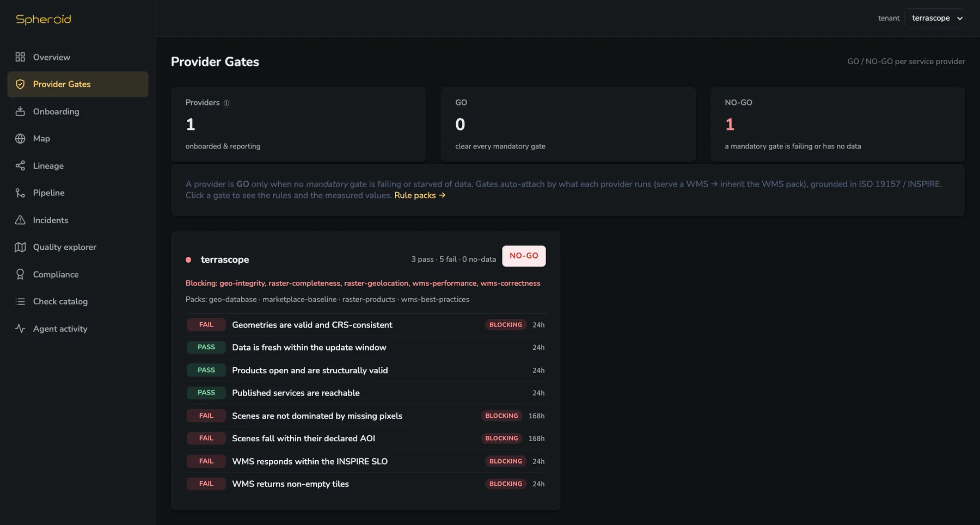980x525 pixels.
Task: Expand the Published services are reachable gate
Action: click(x=366, y=393)
